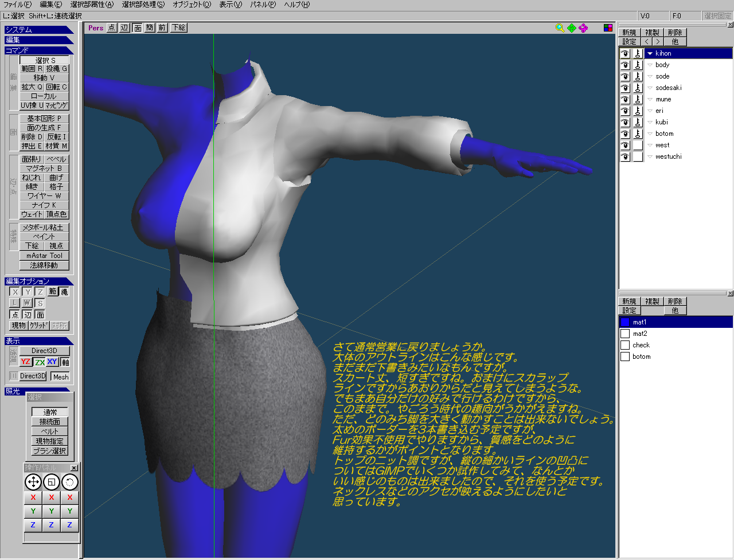
Task: Open the ファイル(F) menu
Action: tap(17, 5)
